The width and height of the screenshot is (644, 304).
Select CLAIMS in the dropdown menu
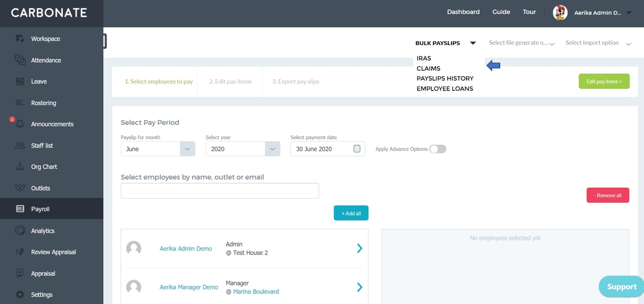click(428, 68)
